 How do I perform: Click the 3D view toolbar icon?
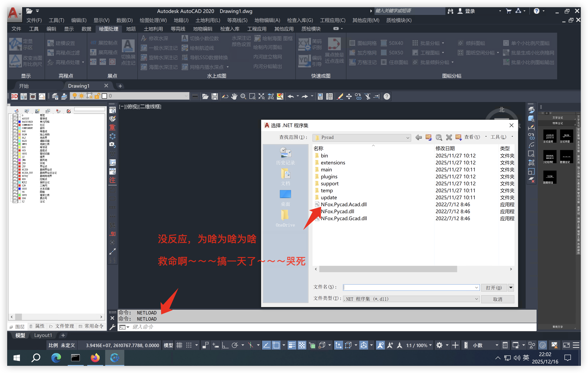coord(14,96)
